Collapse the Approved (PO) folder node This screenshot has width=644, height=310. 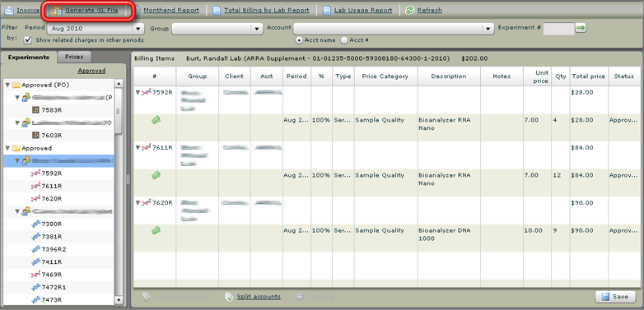[7, 86]
